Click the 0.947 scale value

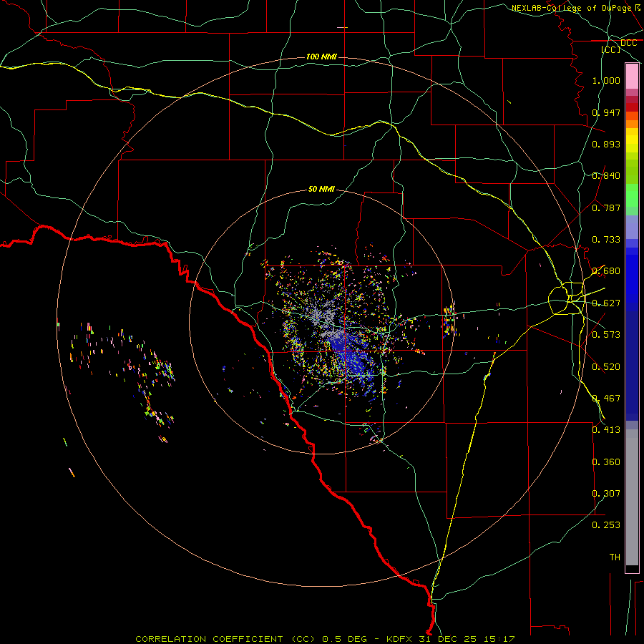pos(606,112)
